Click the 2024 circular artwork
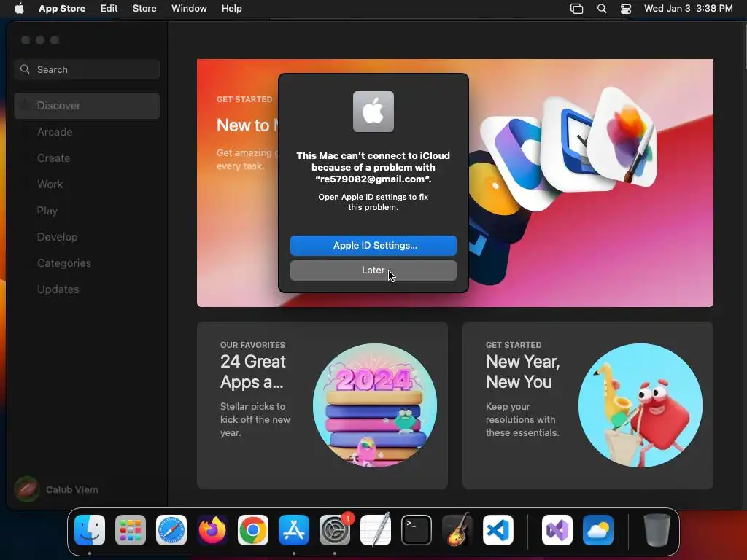The height and width of the screenshot is (560, 747). (374, 405)
